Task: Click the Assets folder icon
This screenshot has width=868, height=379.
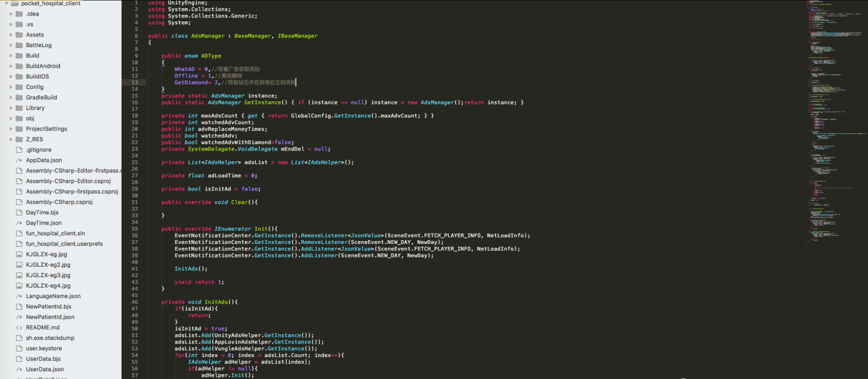Action: [x=19, y=34]
